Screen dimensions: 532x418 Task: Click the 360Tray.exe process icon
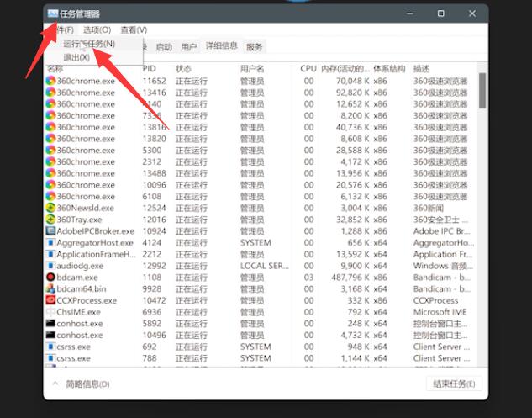click(x=50, y=220)
